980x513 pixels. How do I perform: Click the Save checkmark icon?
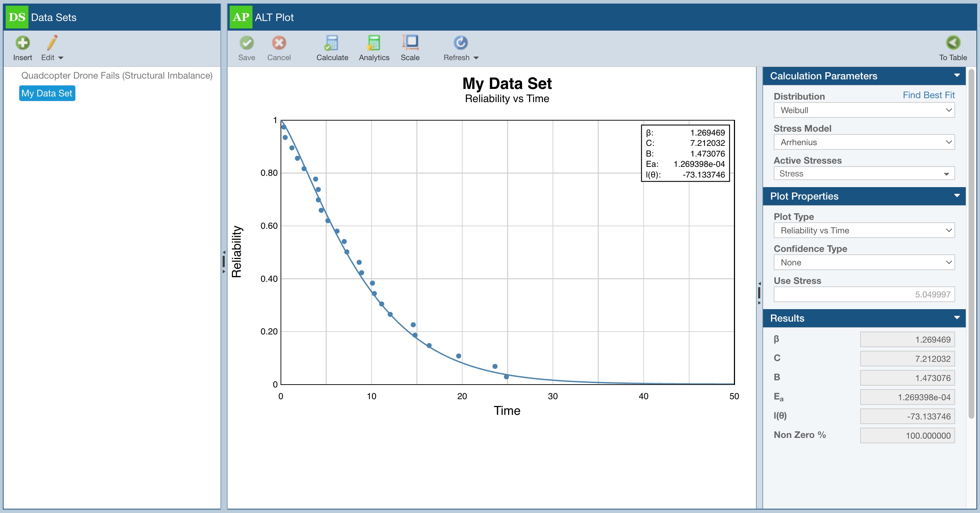pyautogui.click(x=246, y=43)
